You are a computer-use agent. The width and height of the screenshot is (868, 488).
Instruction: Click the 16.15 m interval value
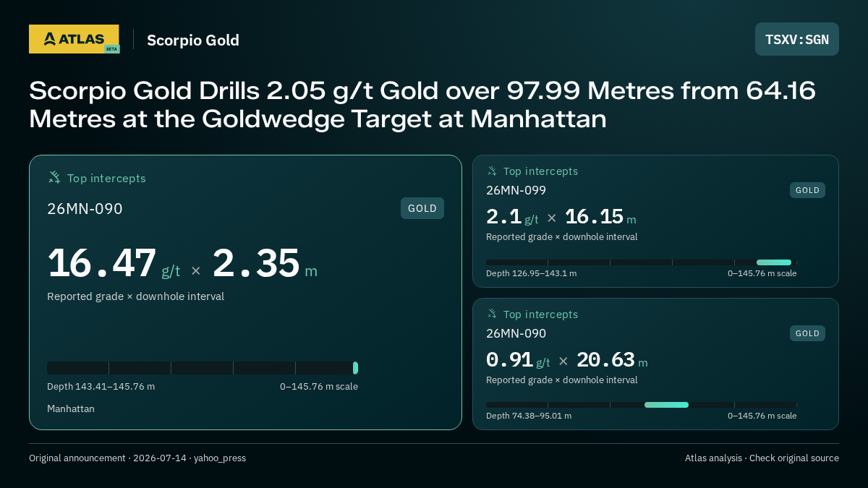[600, 217]
